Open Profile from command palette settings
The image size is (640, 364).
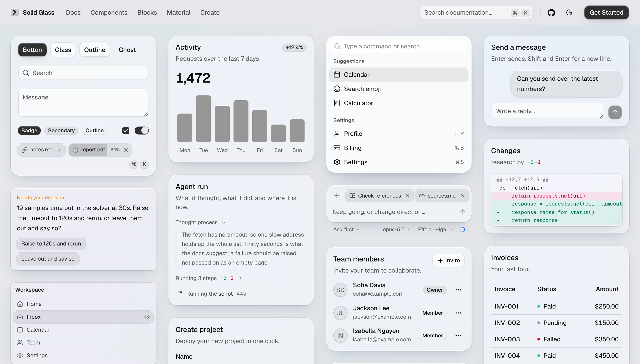click(399, 134)
